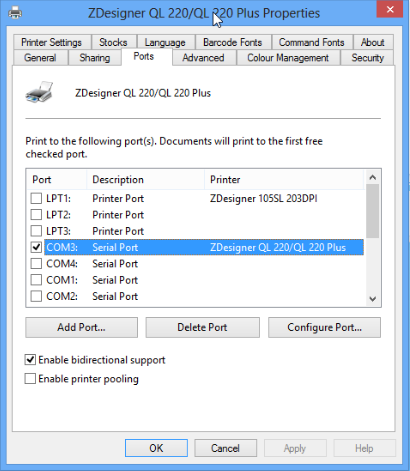Click the Delete Port button

(202, 327)
